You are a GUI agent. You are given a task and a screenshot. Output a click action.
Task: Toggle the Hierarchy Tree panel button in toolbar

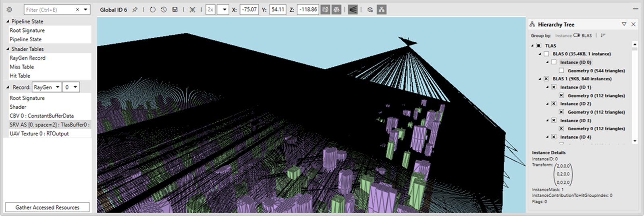[x=382, y=10]
